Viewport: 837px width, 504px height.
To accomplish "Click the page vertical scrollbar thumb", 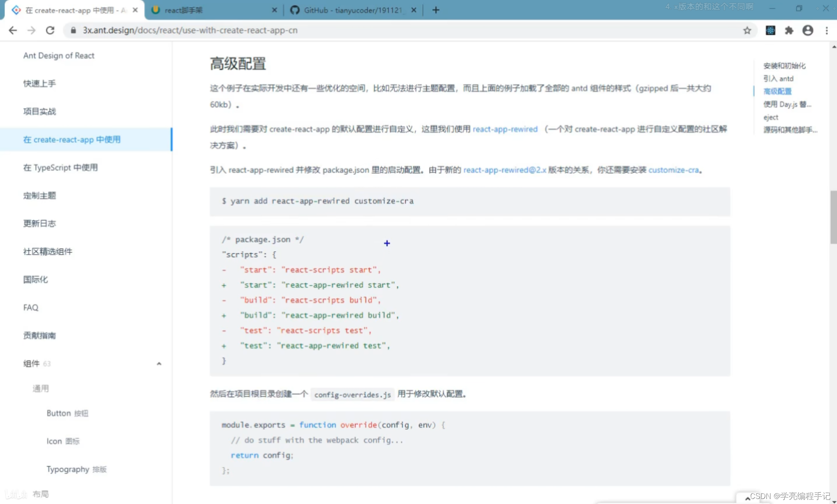I will coord(833,217).
